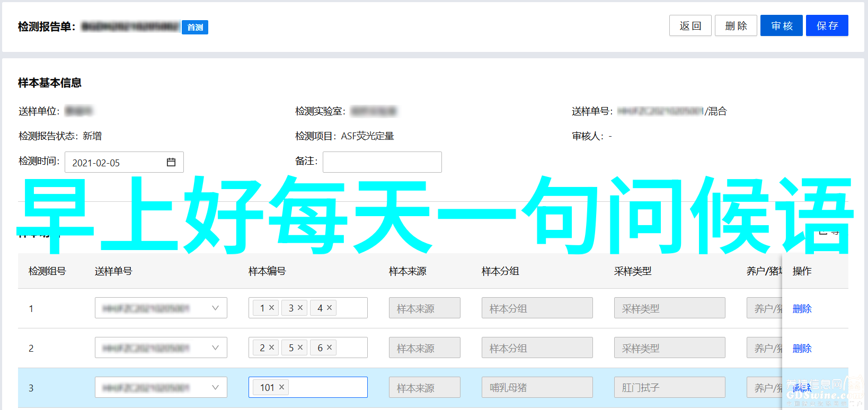Click group number 2 cell
The image size is (868, 410).
click(x=31, y=348)
